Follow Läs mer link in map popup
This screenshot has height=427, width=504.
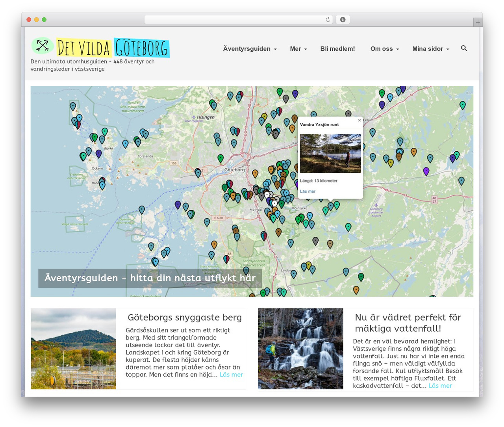[x=308, y=191]
